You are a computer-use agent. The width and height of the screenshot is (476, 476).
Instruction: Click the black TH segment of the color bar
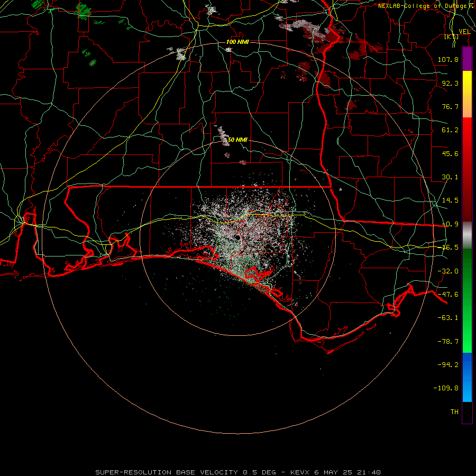pyautogui.click(x=467, y=413)
